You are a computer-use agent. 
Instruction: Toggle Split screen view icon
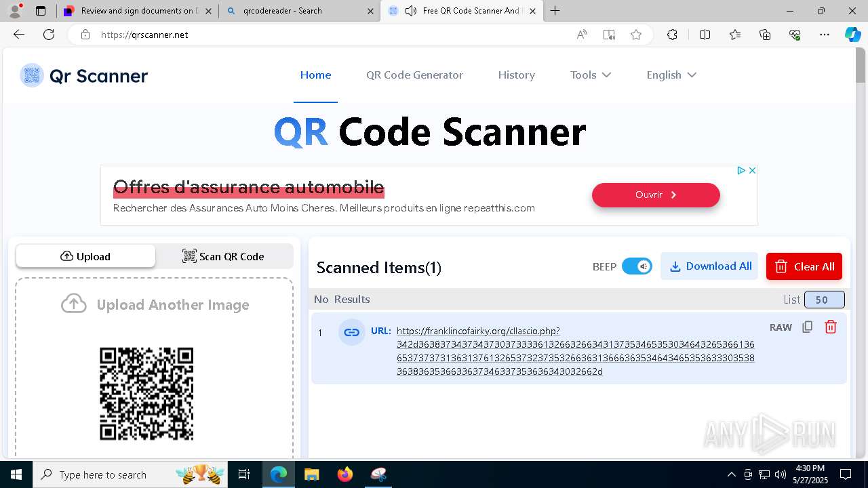click(x=705, y=35)
